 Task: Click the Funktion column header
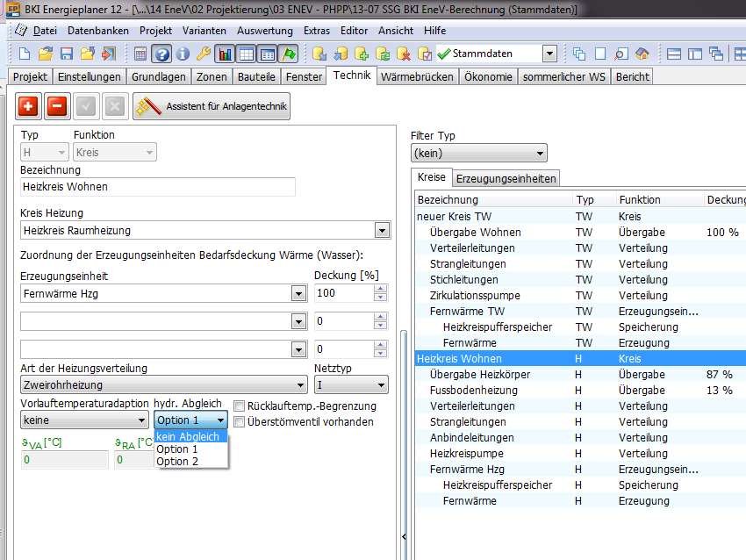point(659,200)
